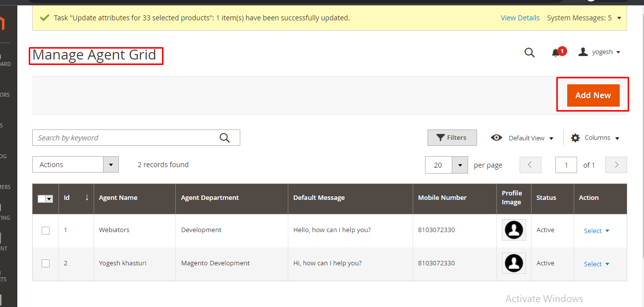Go to next page arrow
This screenshot has height=307, width=644.
616,165
